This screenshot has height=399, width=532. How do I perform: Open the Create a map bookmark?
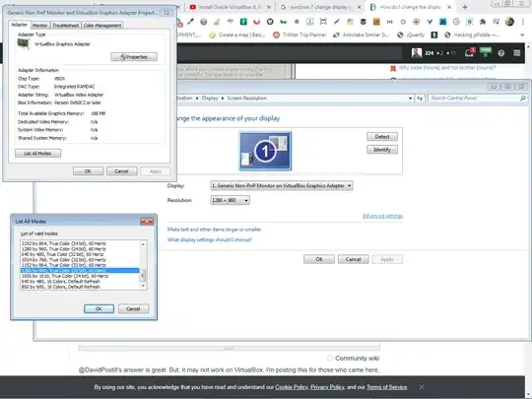click(237, 34)
